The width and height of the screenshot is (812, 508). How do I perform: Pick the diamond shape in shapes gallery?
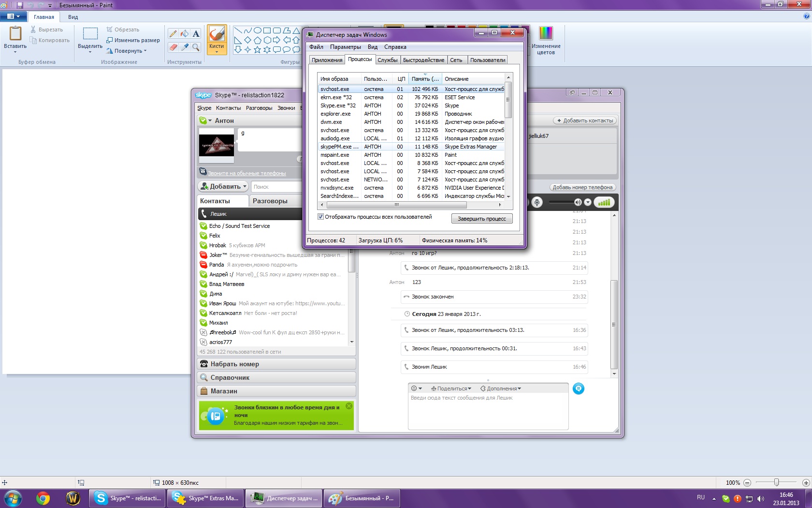click(x=247, y=40)
